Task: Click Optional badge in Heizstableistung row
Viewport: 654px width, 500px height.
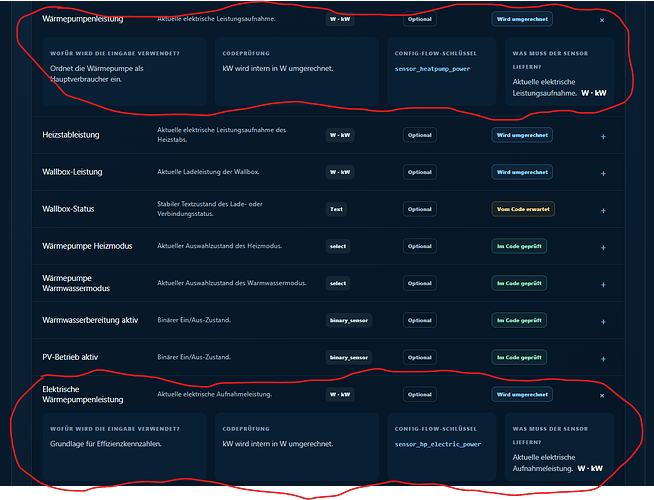Action: tap(420, 135)
